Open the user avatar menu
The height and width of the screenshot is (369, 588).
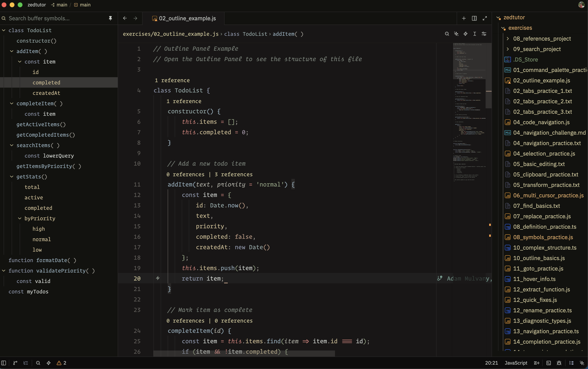click(581, 5)
